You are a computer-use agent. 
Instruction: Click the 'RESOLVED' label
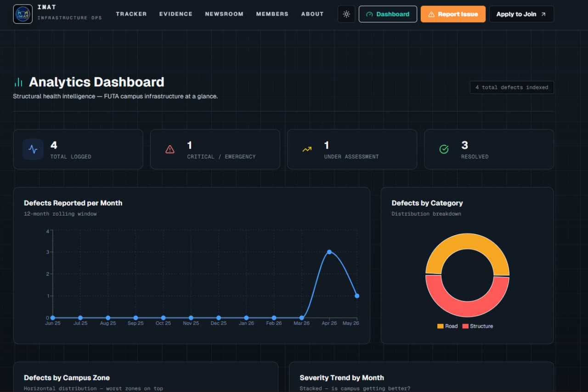[475, 157]
